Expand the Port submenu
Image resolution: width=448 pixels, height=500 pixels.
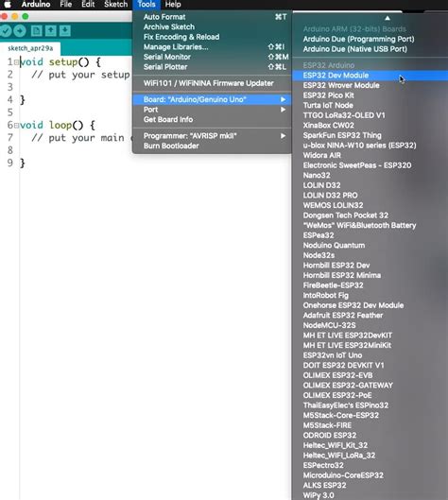click(212, 110)
